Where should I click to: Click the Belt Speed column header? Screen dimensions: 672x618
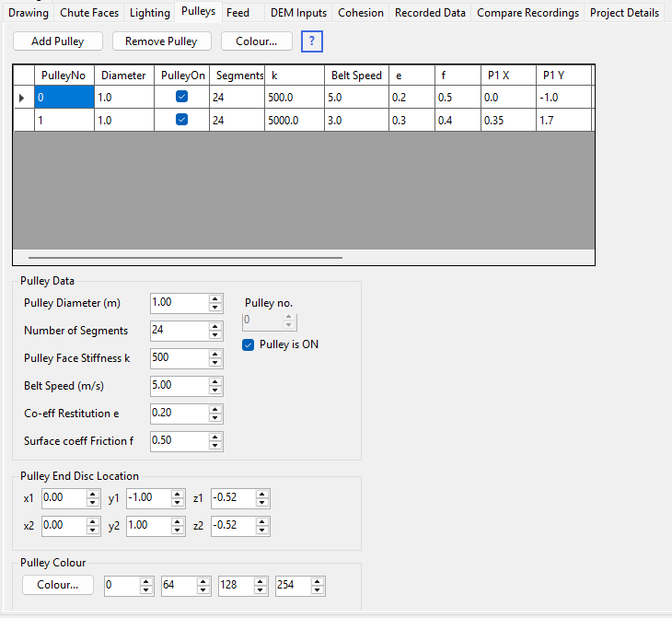356,76
